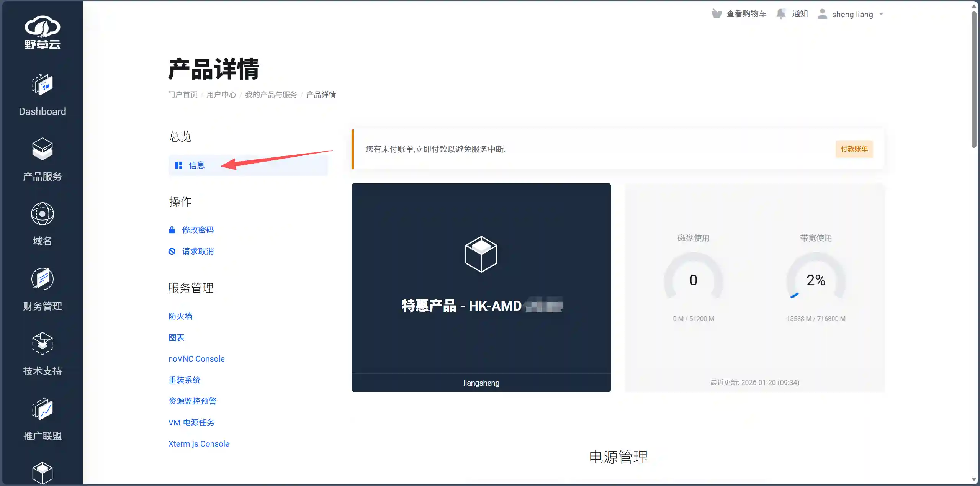The width and height of the screenshot is (980, 486).
Task: Click the user avatar icon
Action: [x=822, y=14]
